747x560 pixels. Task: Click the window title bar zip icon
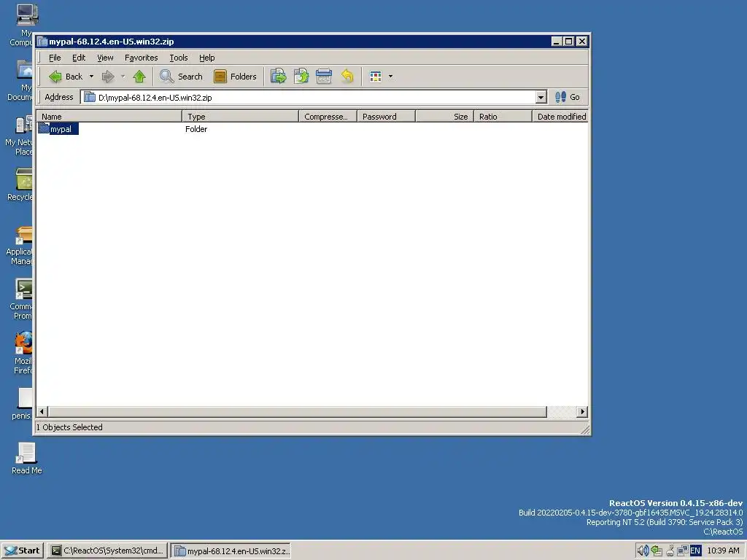[43, 42]
